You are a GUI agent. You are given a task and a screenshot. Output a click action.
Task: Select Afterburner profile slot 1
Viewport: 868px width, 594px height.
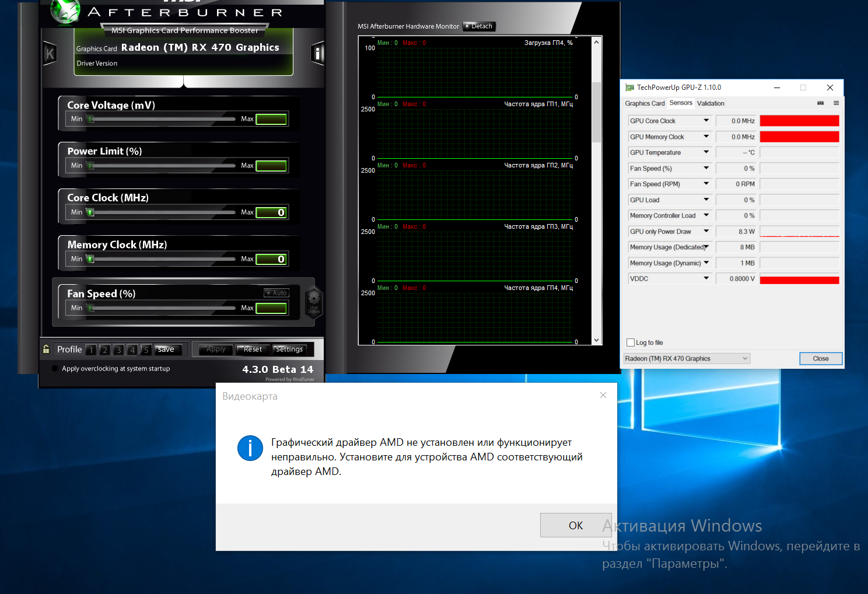pos(91,350)
